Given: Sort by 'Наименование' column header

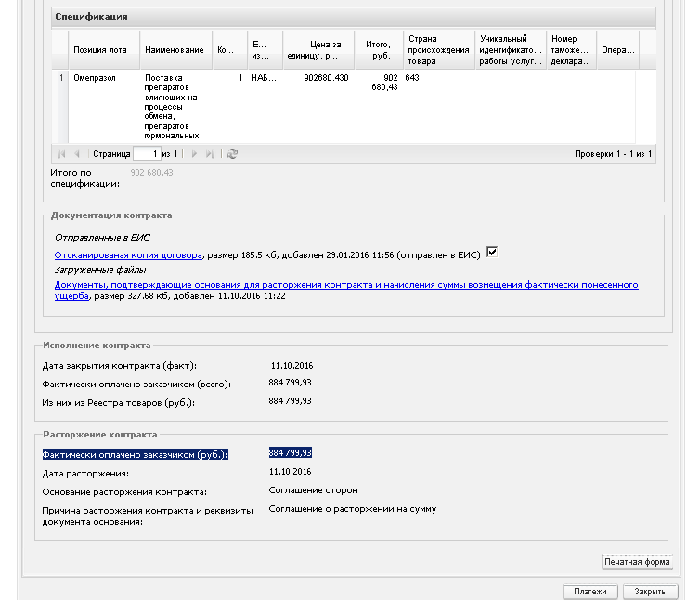Looking at the screenshot, I should (175, 50).
